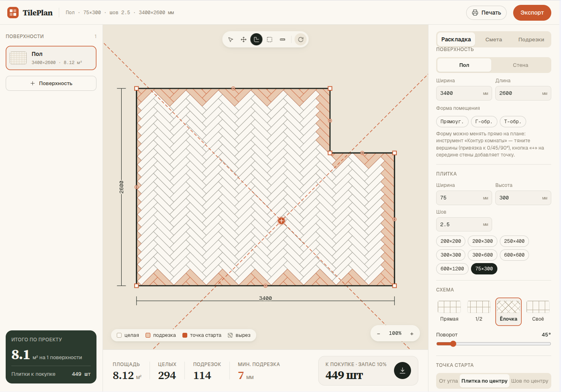The height and width of the screenshot is (392, 561).
Task: Edit the surface Ширина 3400 field
Action: [x=464, y=93]
